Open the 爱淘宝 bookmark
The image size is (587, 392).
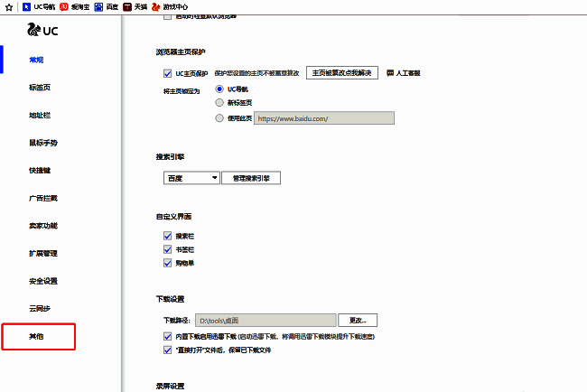[75, 6]
